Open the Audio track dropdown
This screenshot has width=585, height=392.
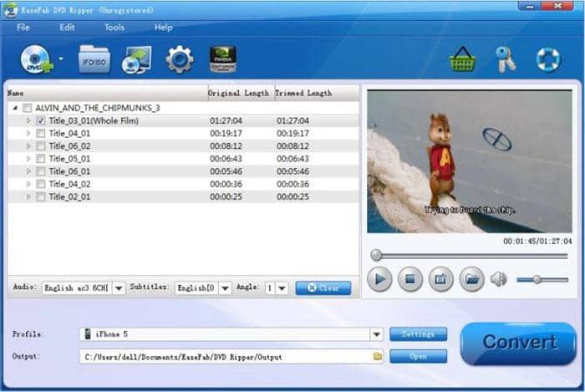click(x=118, y=288)
